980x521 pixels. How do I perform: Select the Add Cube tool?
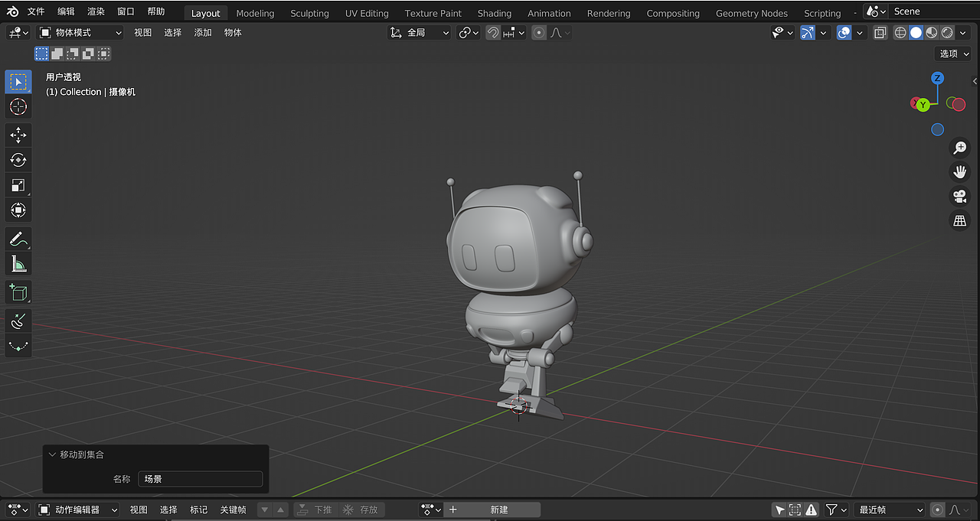click(x=18, y=291)
